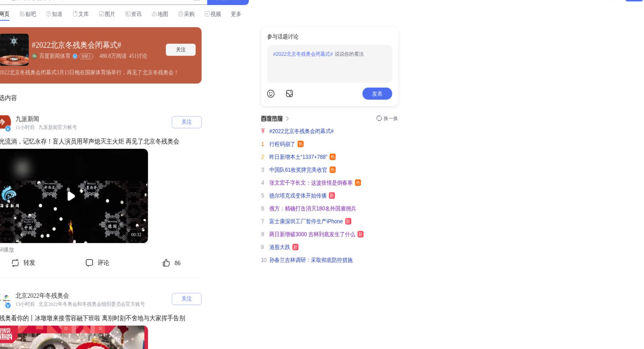Click the verified badge beside 百度新闻体育
Image resolution: width=644 pixels, height=349 pixels.
pyautogui.click(x=75, y=56)
